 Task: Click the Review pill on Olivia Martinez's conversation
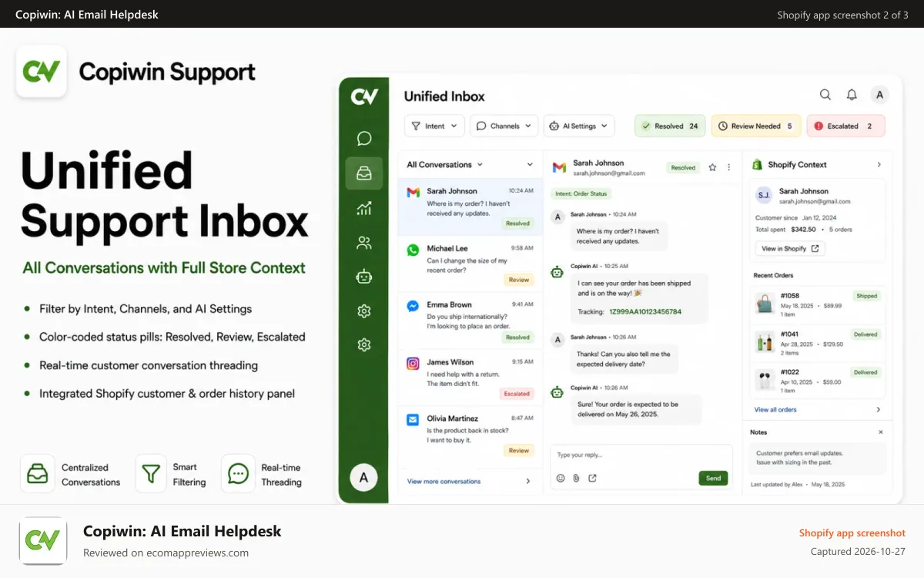(519, 450)
